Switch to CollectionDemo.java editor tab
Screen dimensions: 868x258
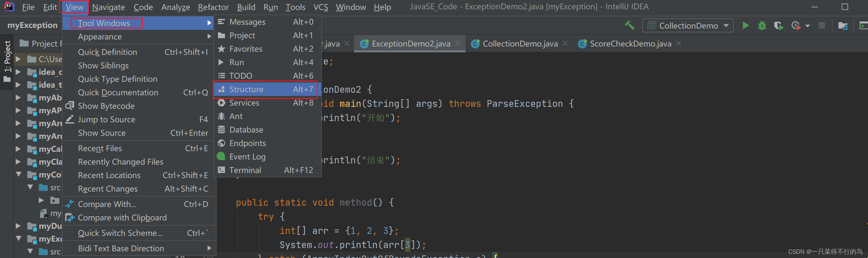(x=520, y=44)
